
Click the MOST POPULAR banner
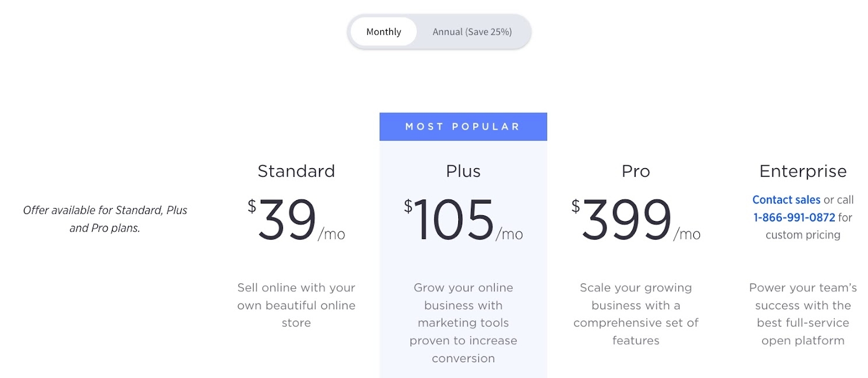pos(463,127)
